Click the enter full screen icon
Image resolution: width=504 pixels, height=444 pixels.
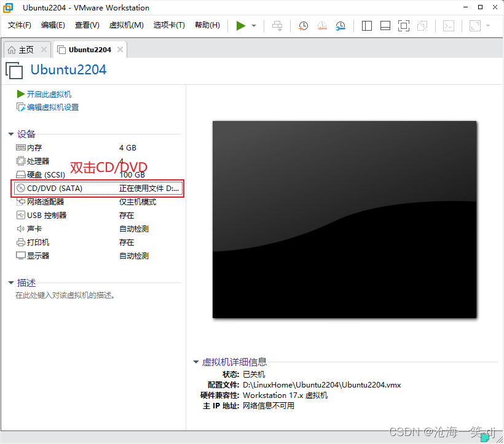[404, 26]
